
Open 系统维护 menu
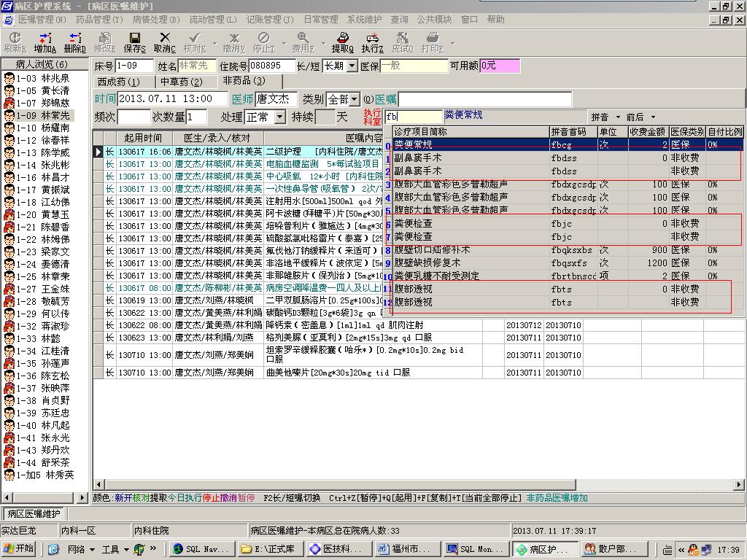tap(365, 20)
